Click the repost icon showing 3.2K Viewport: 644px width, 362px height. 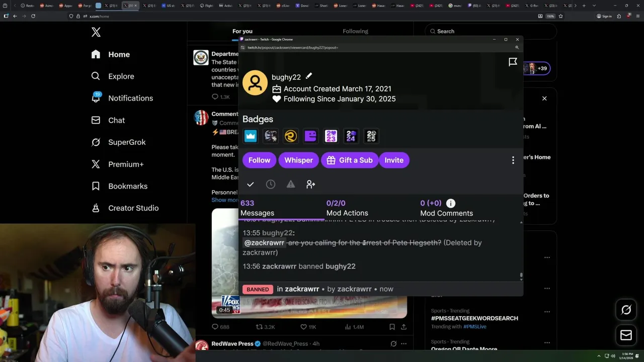pyautogui.click(x=260, y=327)
